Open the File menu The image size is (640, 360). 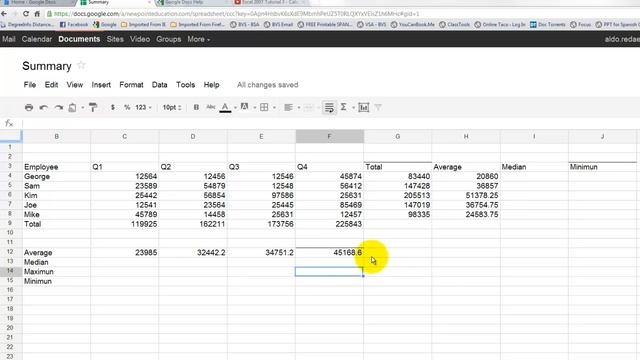tap(30, 84)
